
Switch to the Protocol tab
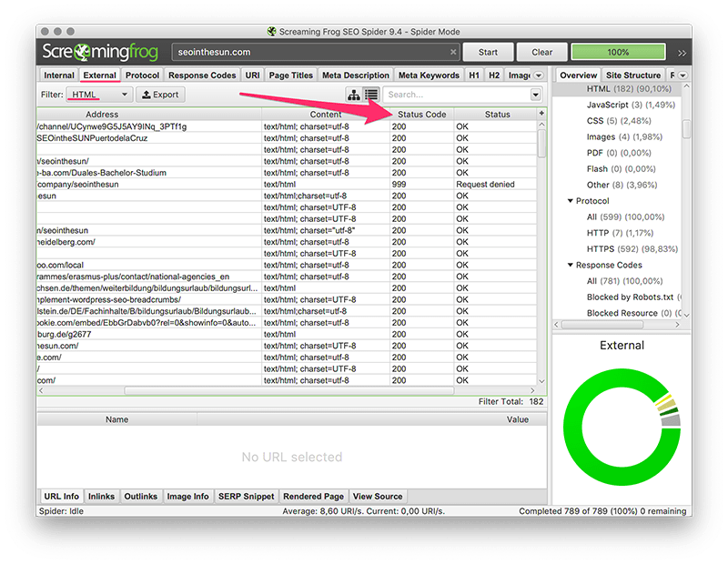tap(142, 76)
